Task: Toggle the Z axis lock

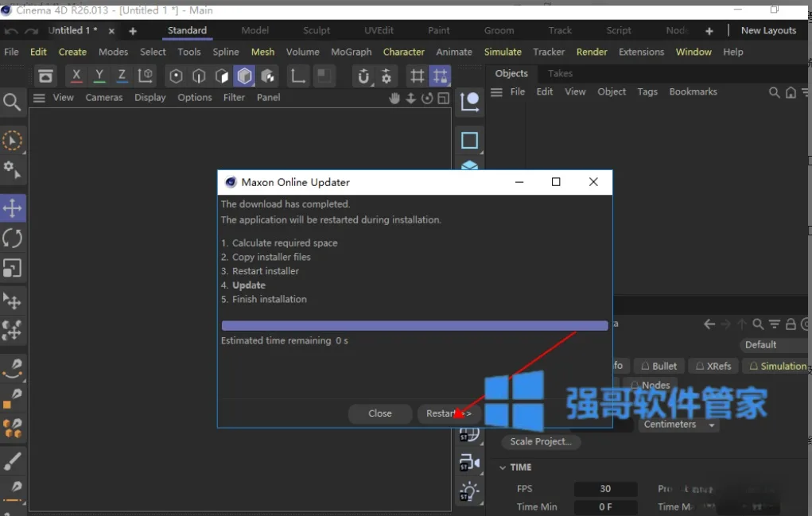Action: click(x=122, y=76)
